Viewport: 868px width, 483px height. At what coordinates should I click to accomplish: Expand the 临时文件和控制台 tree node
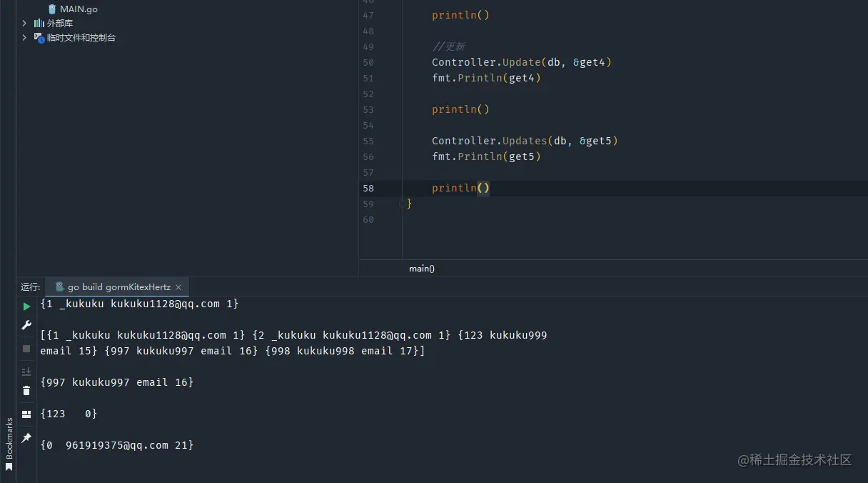pos(24,37)
